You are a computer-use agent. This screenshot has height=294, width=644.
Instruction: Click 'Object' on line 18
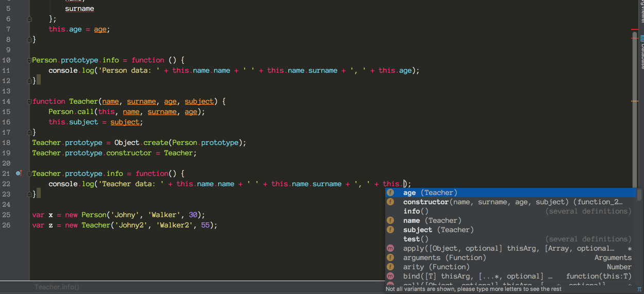(127, 142)
